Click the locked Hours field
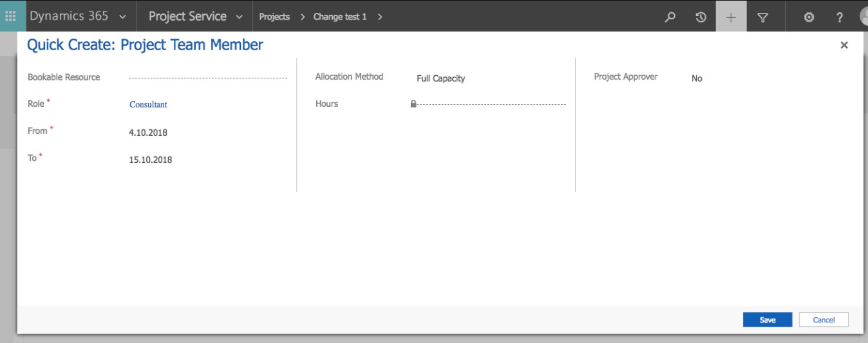868x343 pixels. (x=487, y=104)
